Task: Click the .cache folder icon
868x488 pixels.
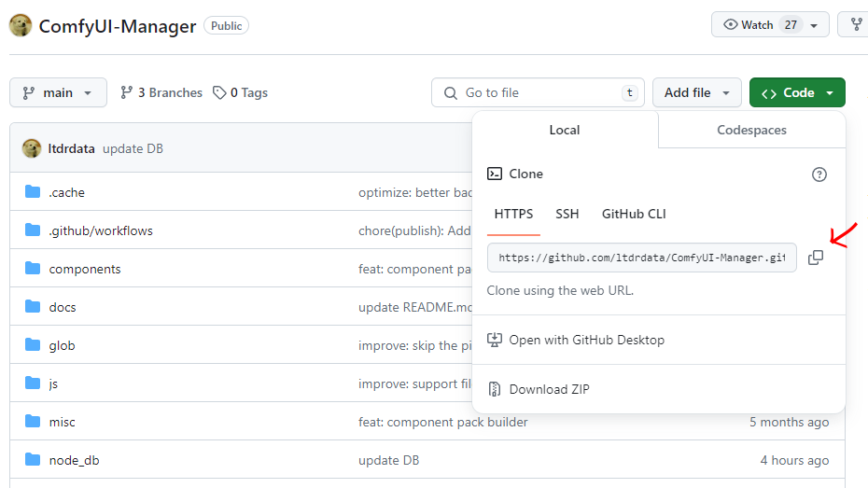Action: coord(33,192)
